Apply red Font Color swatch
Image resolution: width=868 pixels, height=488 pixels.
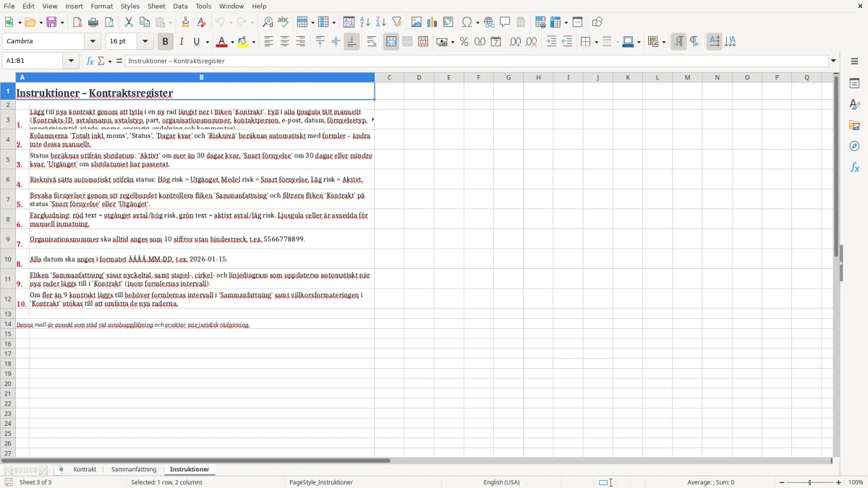[x=222, y=42]
